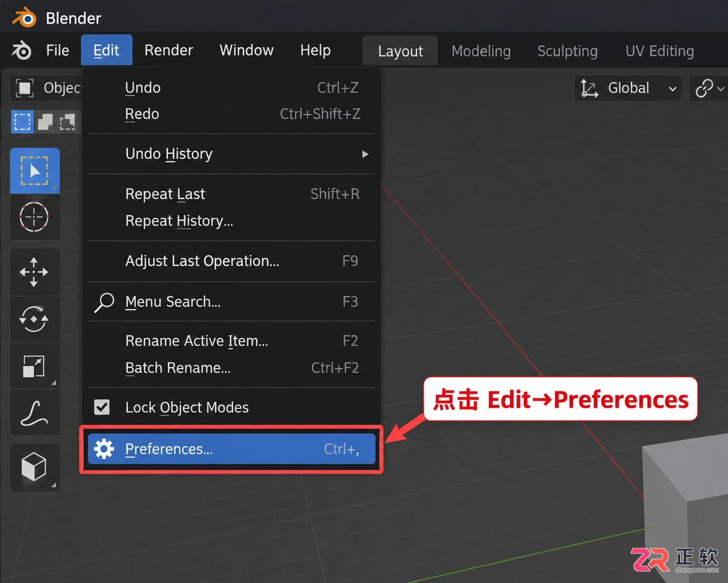Open the Global transform orientation dropdown
The image size is (728, 583).
pyautogui.click(x=628, y=88)
